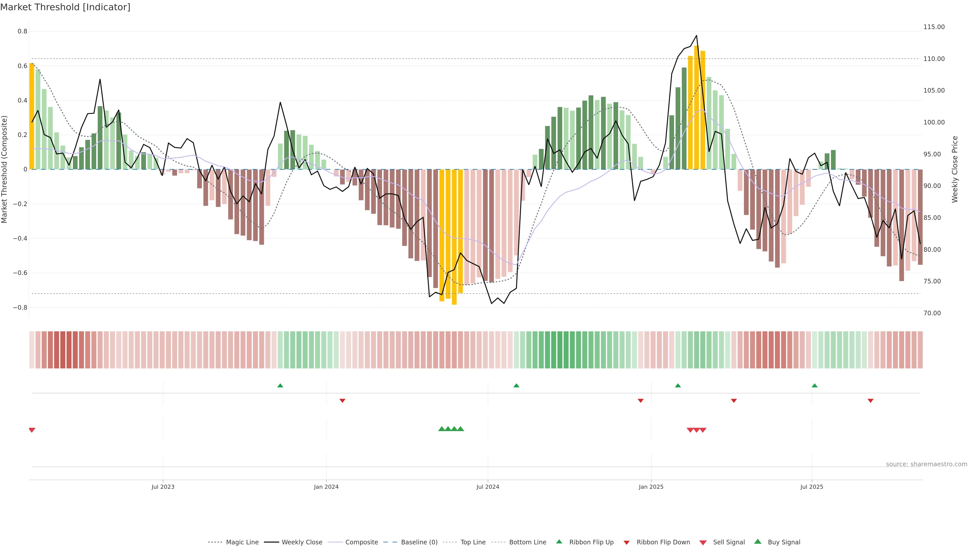Click the Weekly Close Price axis title
This screenshot has width=980, height=551.
coord(955,169)
